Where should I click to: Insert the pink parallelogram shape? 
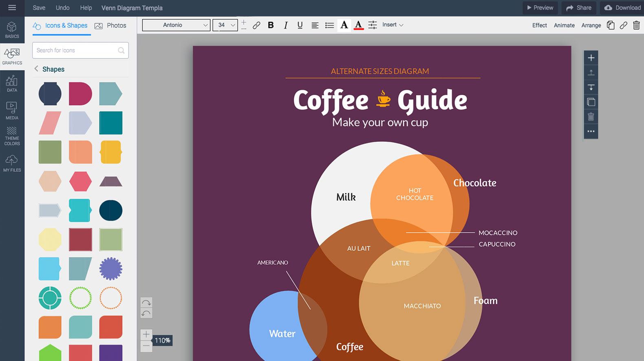50,123
